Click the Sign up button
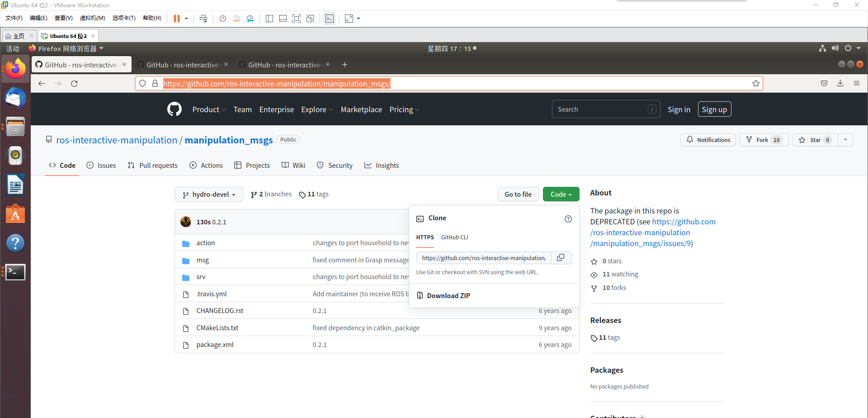868x418 pixels. 714,109
